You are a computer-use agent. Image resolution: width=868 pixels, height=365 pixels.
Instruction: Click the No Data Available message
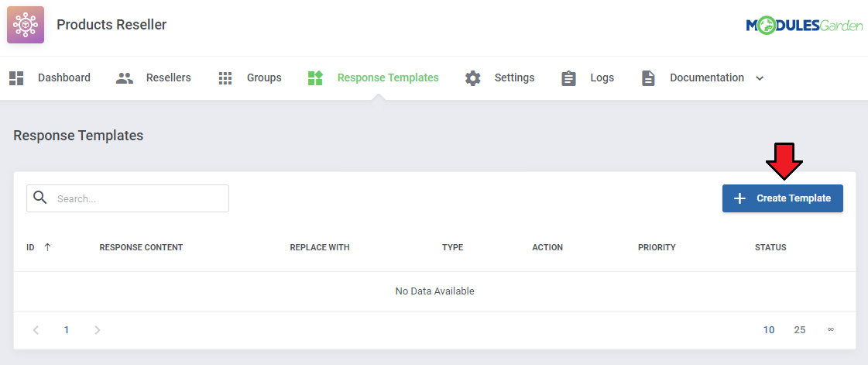pos(434,291)
